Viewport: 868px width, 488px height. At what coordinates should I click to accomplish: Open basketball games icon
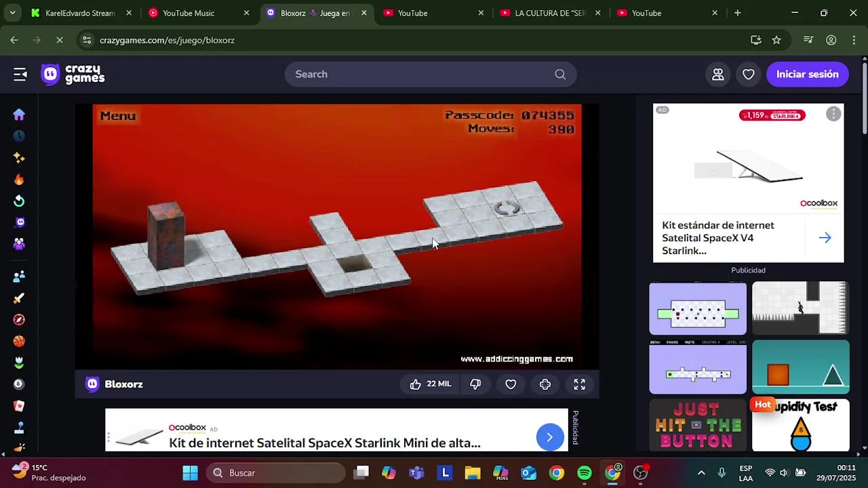19,342
